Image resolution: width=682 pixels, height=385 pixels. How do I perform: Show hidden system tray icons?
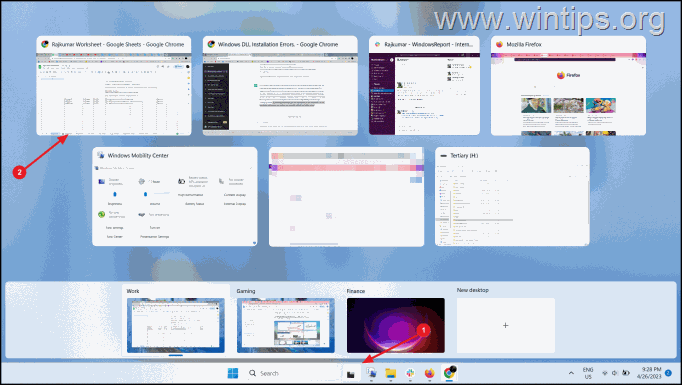[x=571, y=373]
